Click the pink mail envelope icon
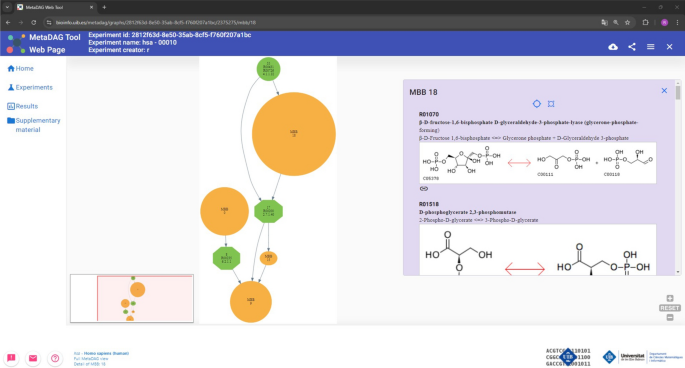Viewport: 685px width, 368px height. [x=33, y=358]
